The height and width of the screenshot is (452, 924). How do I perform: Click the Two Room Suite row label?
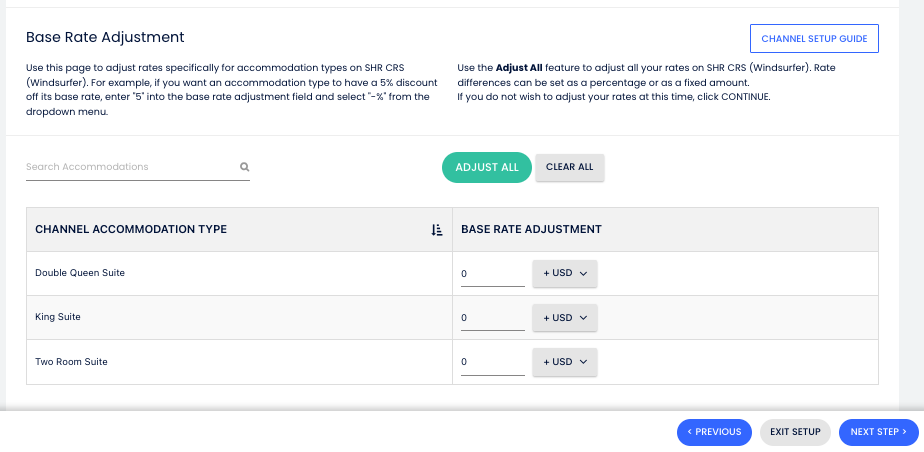(x=71, y=362)
